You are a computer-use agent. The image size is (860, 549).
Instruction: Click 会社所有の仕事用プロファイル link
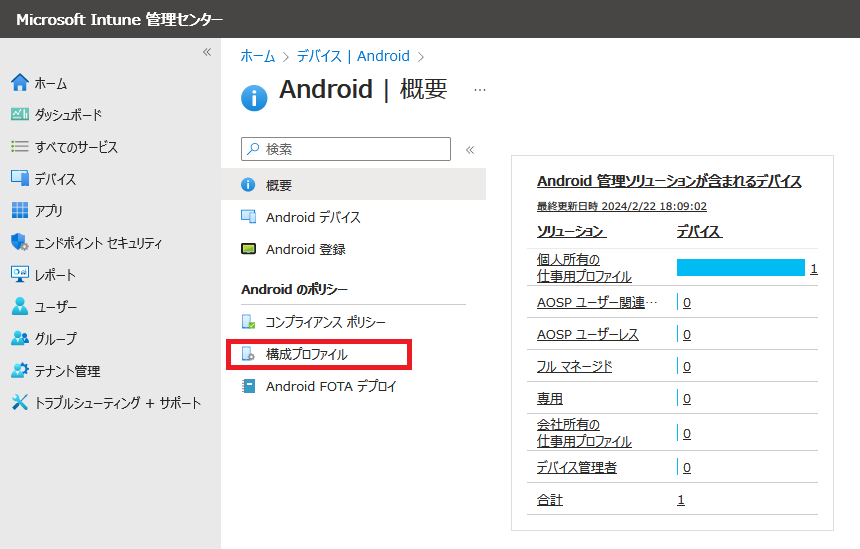pos(584,433)
